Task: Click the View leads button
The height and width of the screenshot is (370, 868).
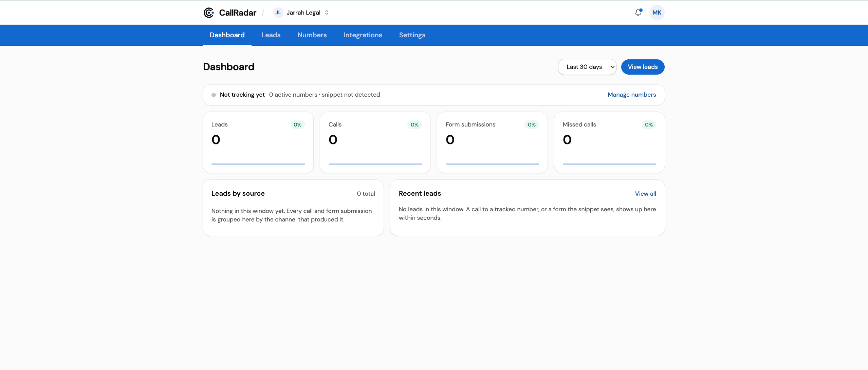Action: click(643, 67)
